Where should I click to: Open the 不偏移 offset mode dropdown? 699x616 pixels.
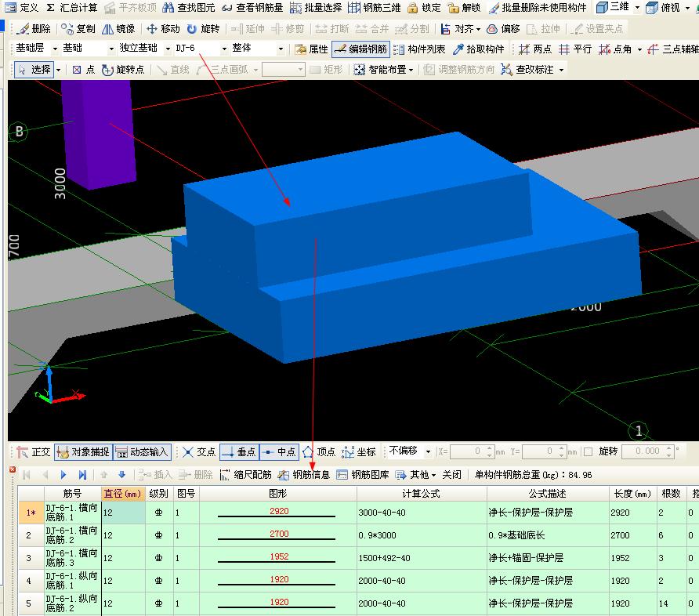pyautogui.click(x=428, y=451)
